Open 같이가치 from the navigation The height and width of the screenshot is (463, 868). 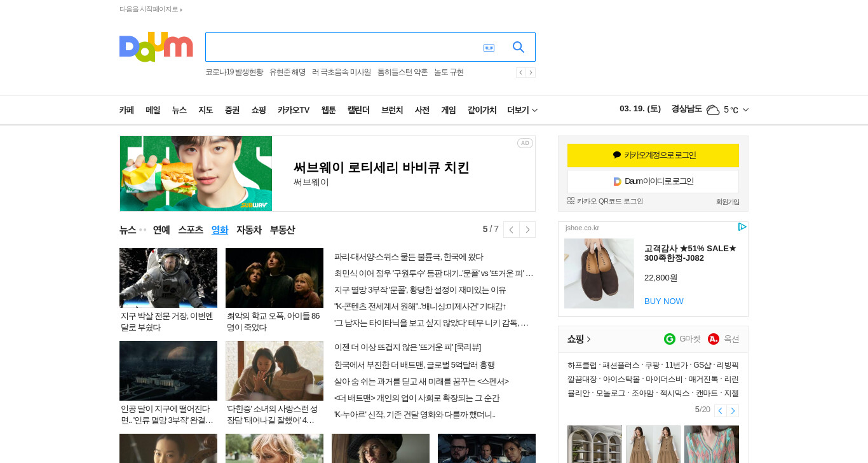[482, 110]
